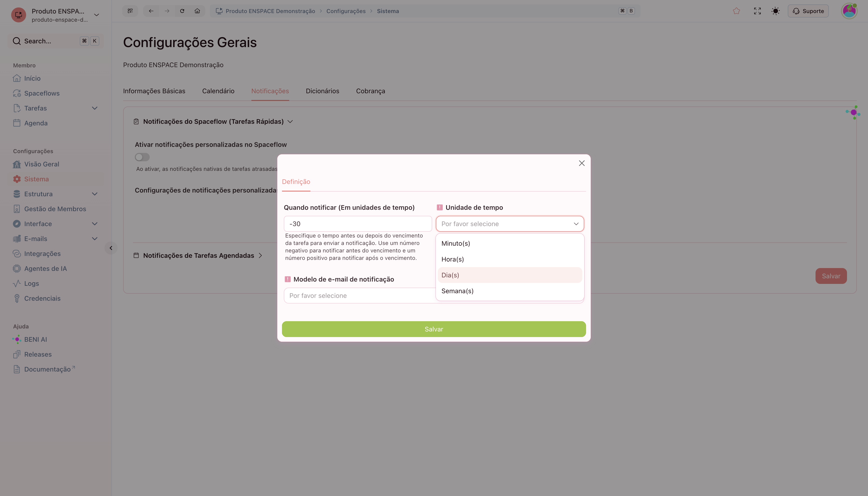Expand the Tarefas sidebar submenu
The height and width of the screenshot is (496, 868).
point(95,108)
